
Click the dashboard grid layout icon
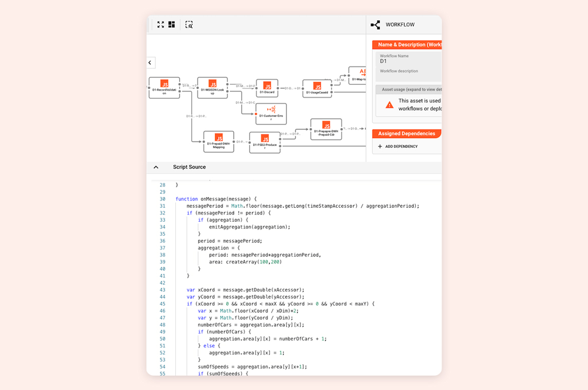click(172, 25)
